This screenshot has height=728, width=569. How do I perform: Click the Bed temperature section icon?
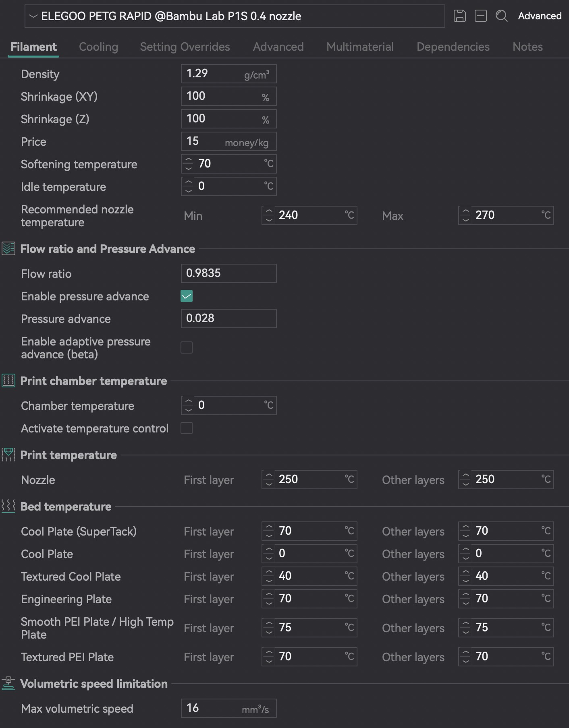[x=8, y=507]
